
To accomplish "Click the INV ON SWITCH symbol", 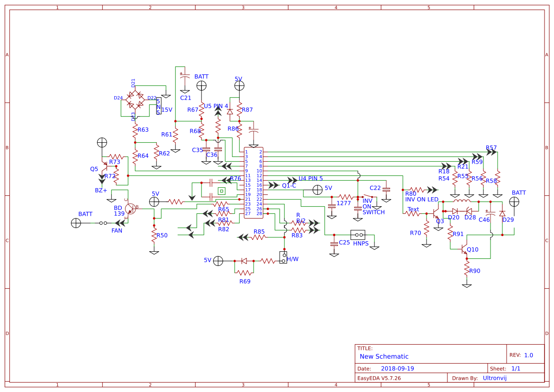I will coord(367,196).
